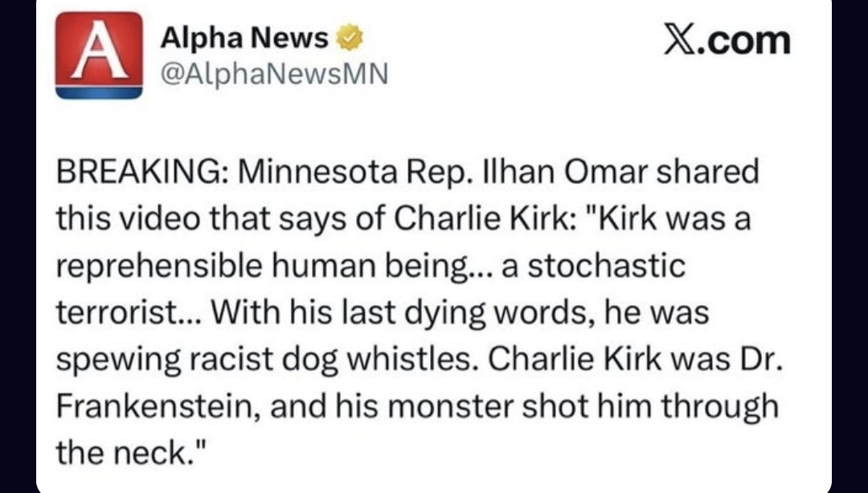868x493 pixels.
Task: Click the gold verified badge
Action: tap(349, 38)
